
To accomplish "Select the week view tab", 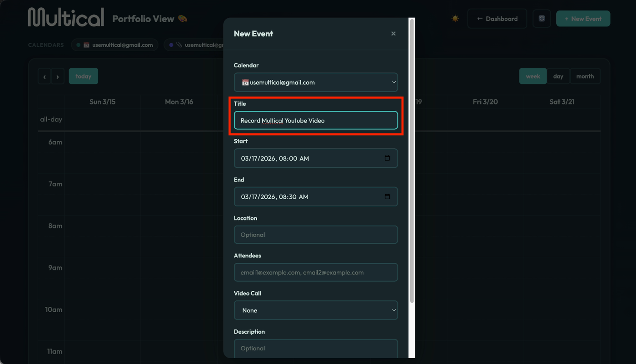I will (x=533, y=76).
